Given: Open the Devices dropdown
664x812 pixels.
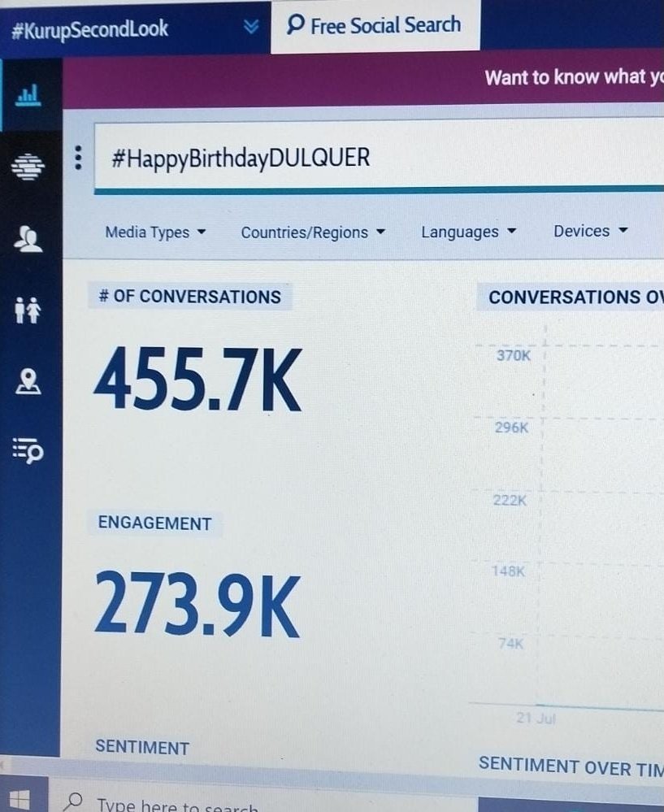Looking at the screenshot, I should click(x=591, y=231).
